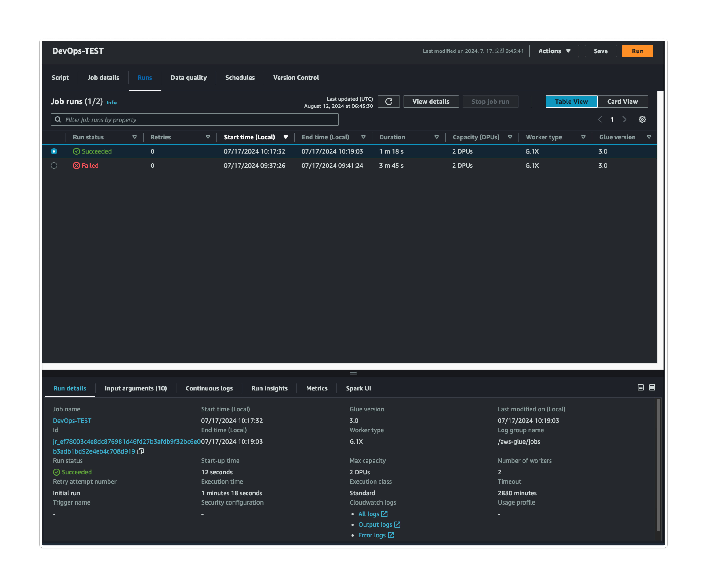The width and height of the screenshot is (707, 588).
Task: Switch to Card View
Action: pyautogui.click(x=622, y=102)
